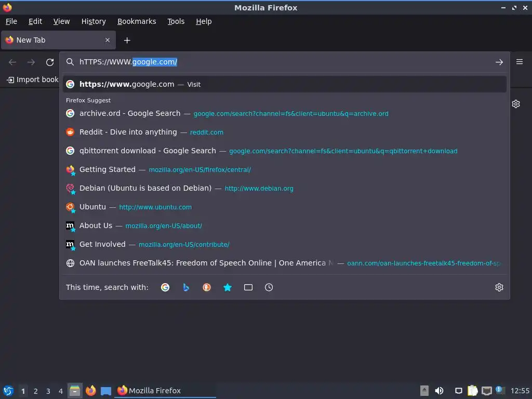The image size is (532, 399).
Task: Select the New Tab tab
Action: pyautogui.click(x=59, y=40)
